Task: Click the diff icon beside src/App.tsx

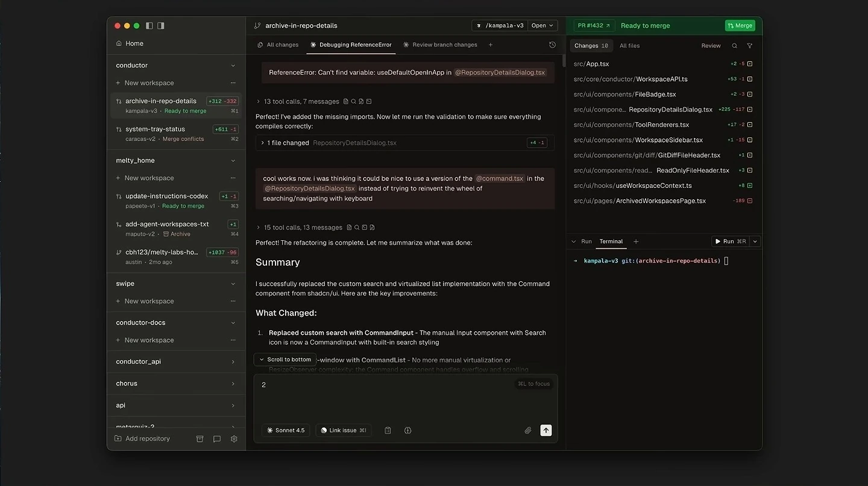Action: click(750, 64)
